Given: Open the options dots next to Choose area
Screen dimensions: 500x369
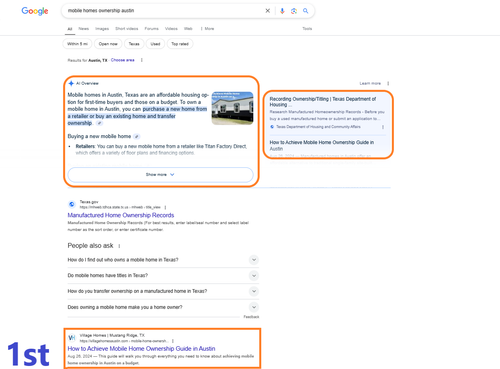Looking at the screenshot, I should (x=142, y=60).
